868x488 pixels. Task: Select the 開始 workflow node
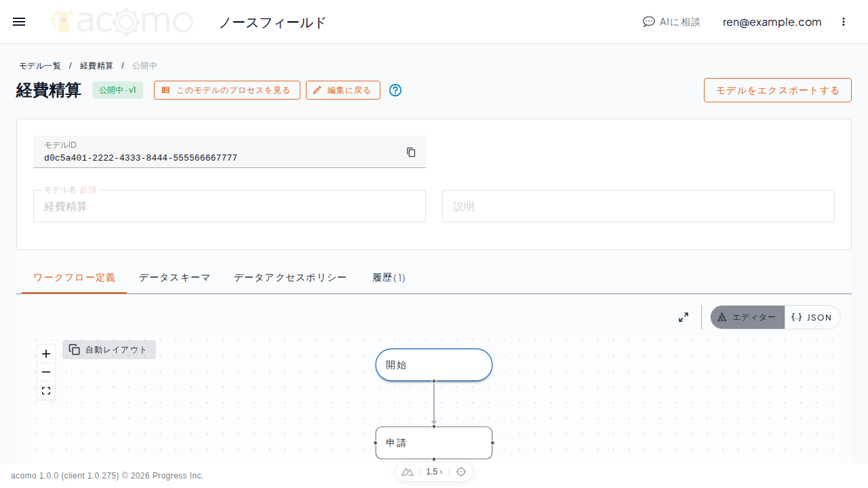[434, 365]
